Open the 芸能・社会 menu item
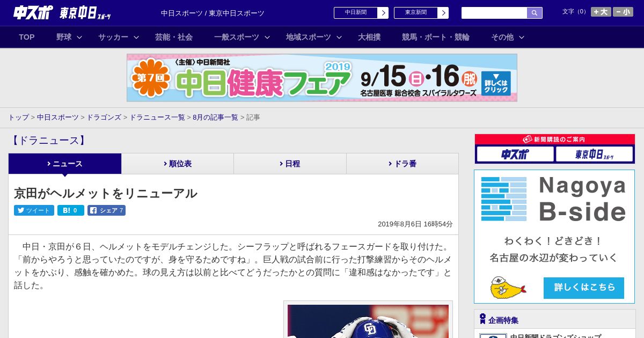Screen dimensions: 644x338 point(174,37)
